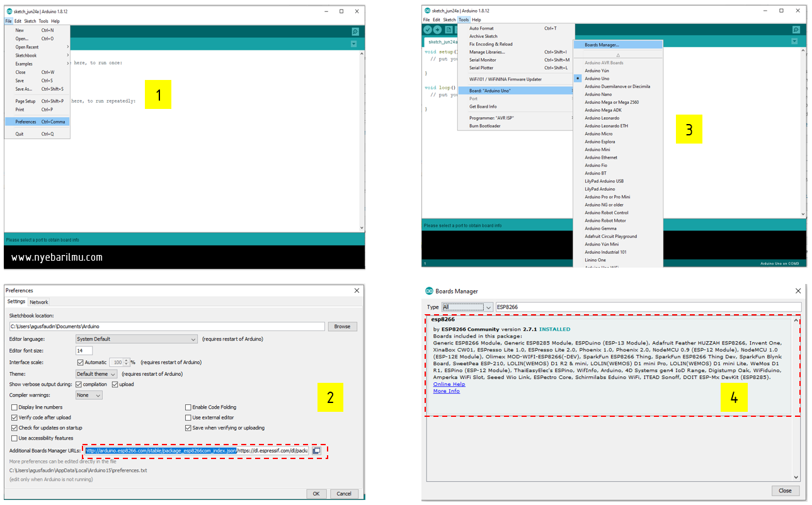Viewport: 812px width, 505px height.
Task: Click the Browse button for sketchbook location
Action: [342, 326]
